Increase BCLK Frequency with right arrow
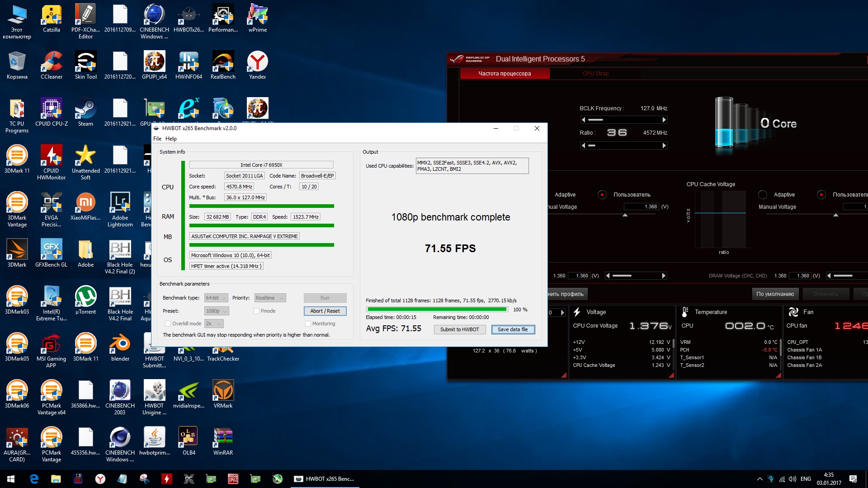Viewport: 868px width, 488px height. pyautogui.click(x=664, y=120)
